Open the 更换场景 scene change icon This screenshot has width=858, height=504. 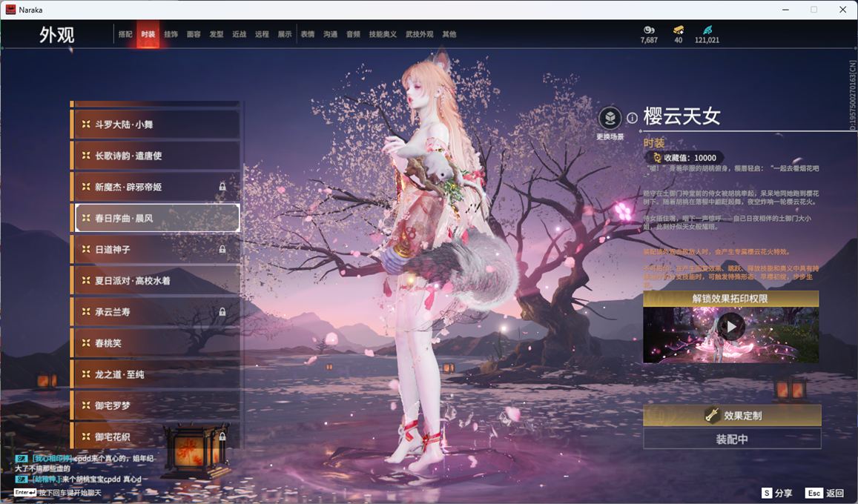click(x=610, y=118)
